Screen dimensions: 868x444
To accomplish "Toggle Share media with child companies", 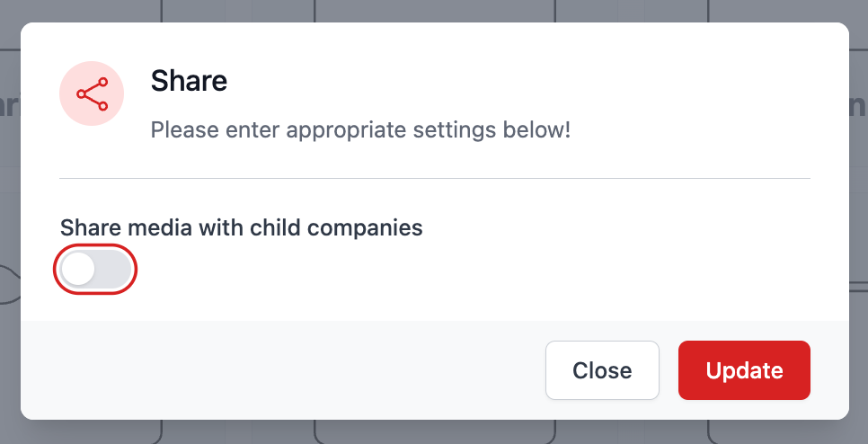I will click(x=96, y=269).
